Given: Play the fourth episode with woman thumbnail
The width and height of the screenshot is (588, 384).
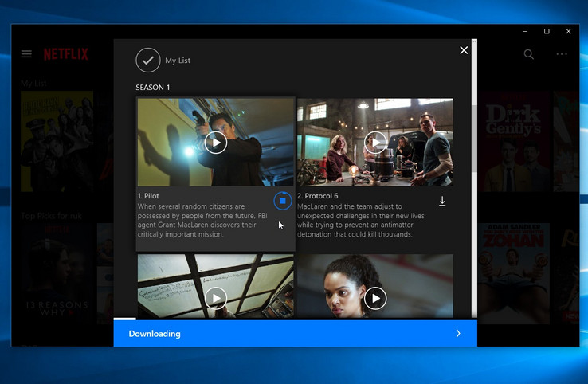Looking at the screenshot, I should (x=375, y=298).
